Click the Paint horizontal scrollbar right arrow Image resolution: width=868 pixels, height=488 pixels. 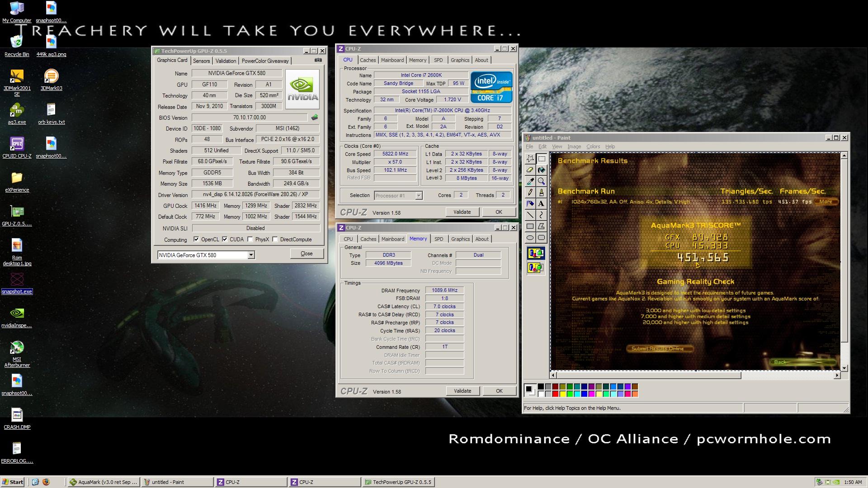[837, 375]
